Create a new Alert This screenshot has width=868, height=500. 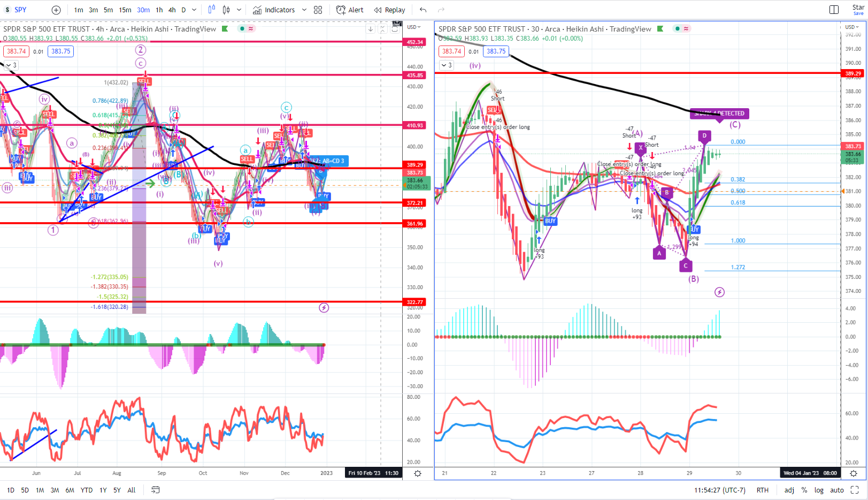(350, 10)
